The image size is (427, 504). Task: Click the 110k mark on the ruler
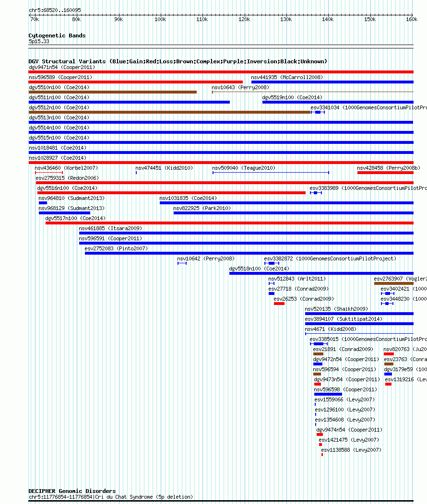202,19
